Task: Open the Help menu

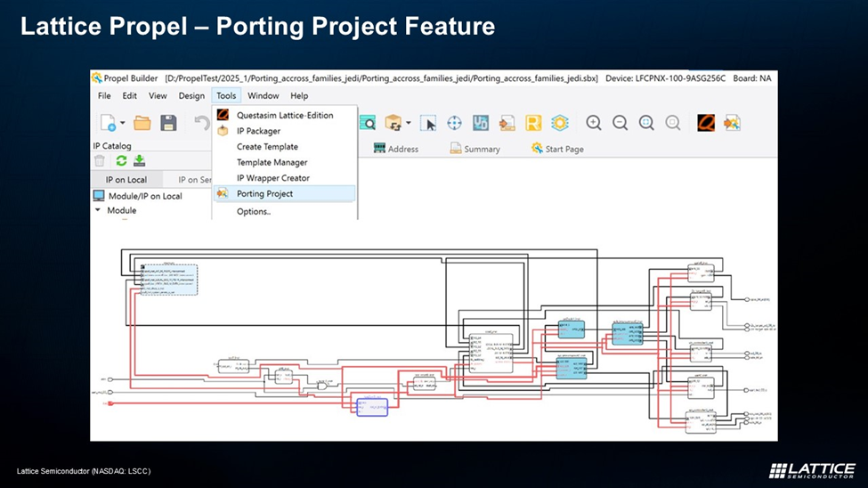Action: pyautogui.click(x=299, y=96)
